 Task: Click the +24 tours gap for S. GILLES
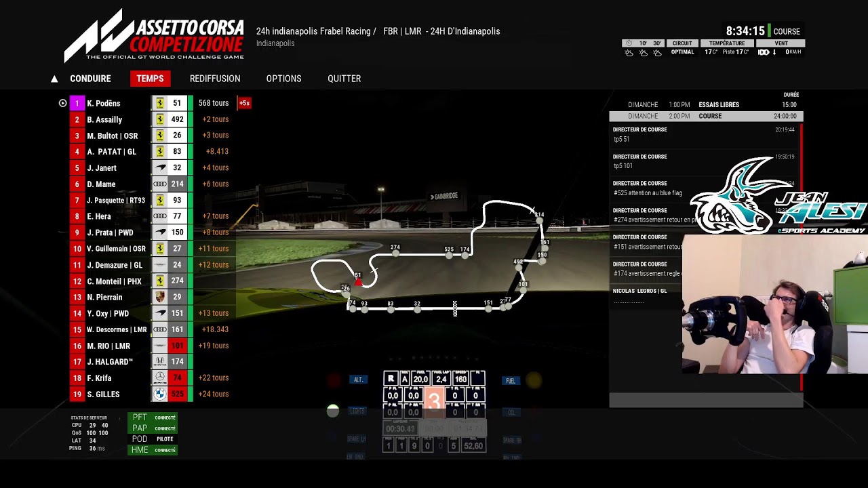tap(214, 394)
